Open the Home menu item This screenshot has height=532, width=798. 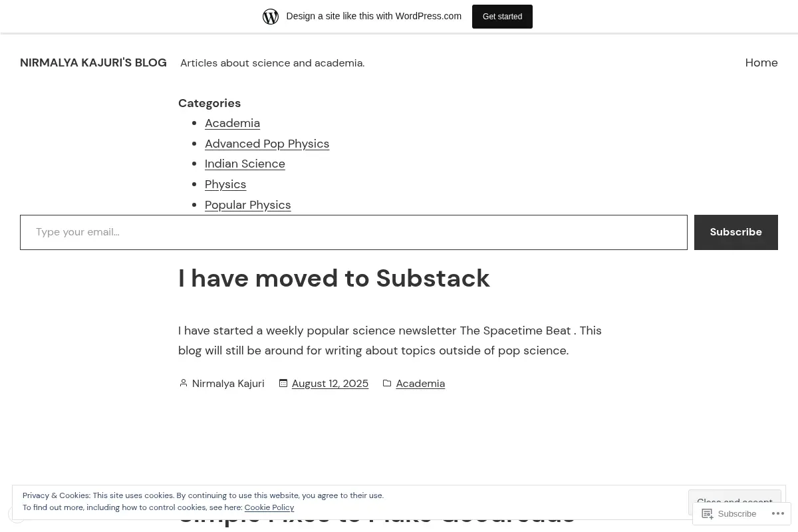[761, 63]
